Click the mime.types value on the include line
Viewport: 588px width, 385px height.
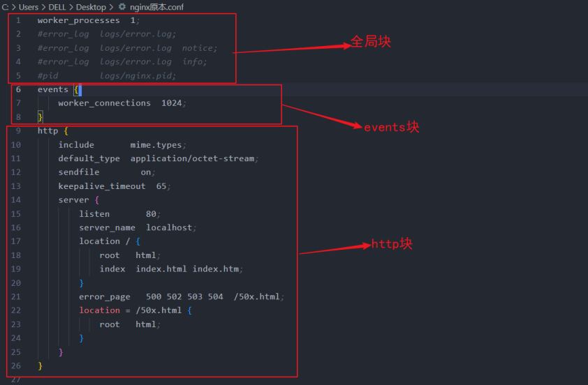click(x=156, y=145)
